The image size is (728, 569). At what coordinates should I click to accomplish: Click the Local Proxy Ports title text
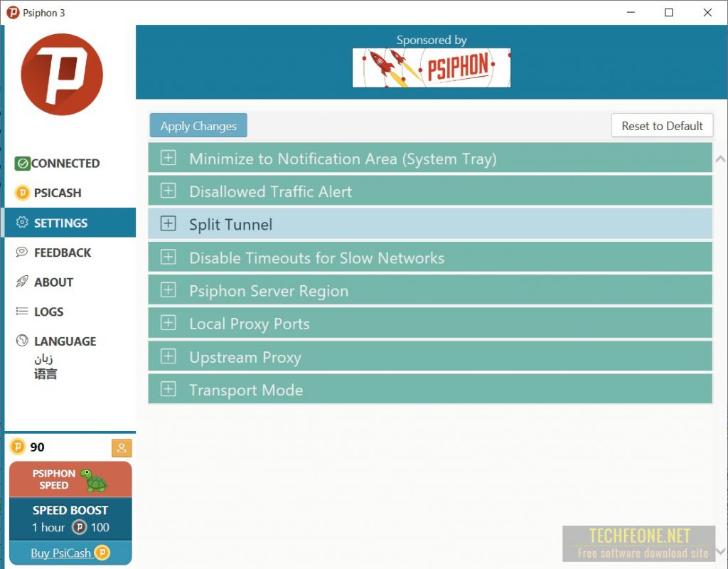click(x=250, y=324)
